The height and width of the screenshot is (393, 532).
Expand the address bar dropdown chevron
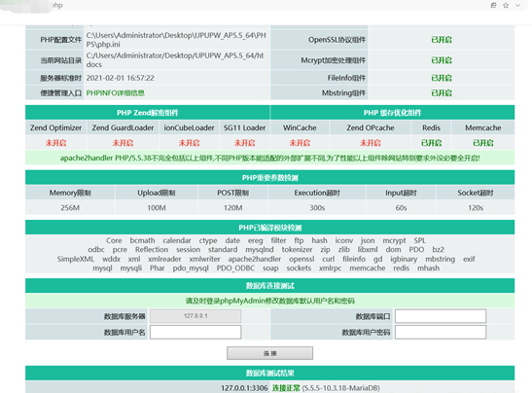click(x=517, y=5)
